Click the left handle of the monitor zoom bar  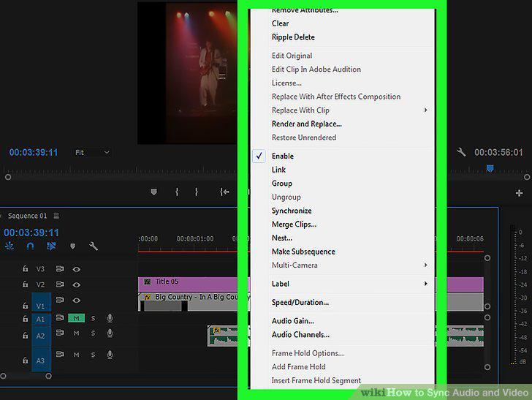(8, 177)
